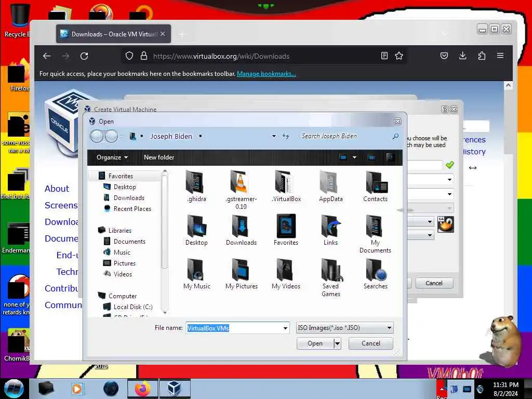Click New folder button
Image resolution: width=532 pixels, height=399 pixels.
159,157
